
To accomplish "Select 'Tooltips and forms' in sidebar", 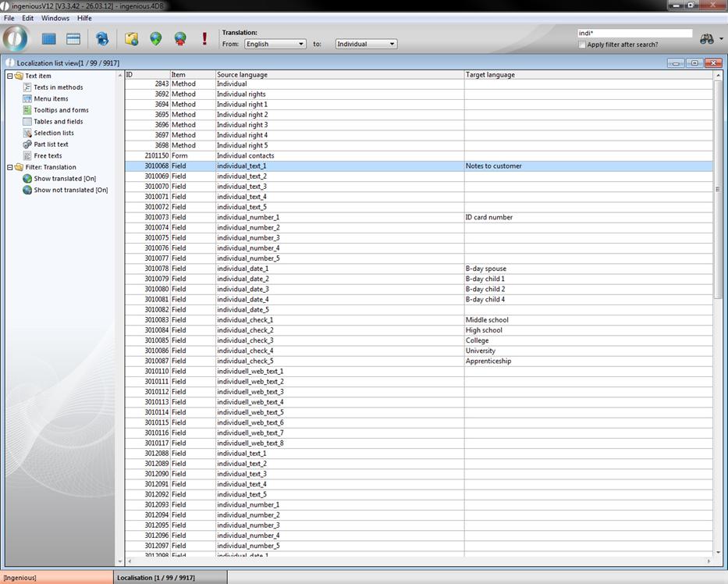I will click(61, 110).
